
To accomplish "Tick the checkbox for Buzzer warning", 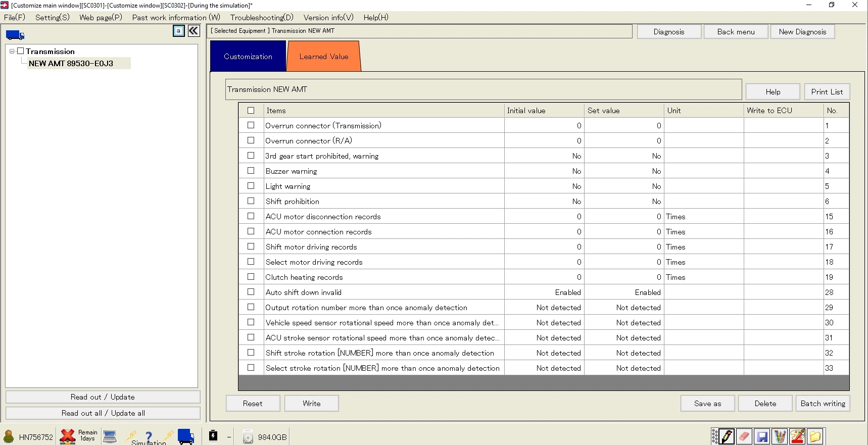I will [x=251, y=171].
